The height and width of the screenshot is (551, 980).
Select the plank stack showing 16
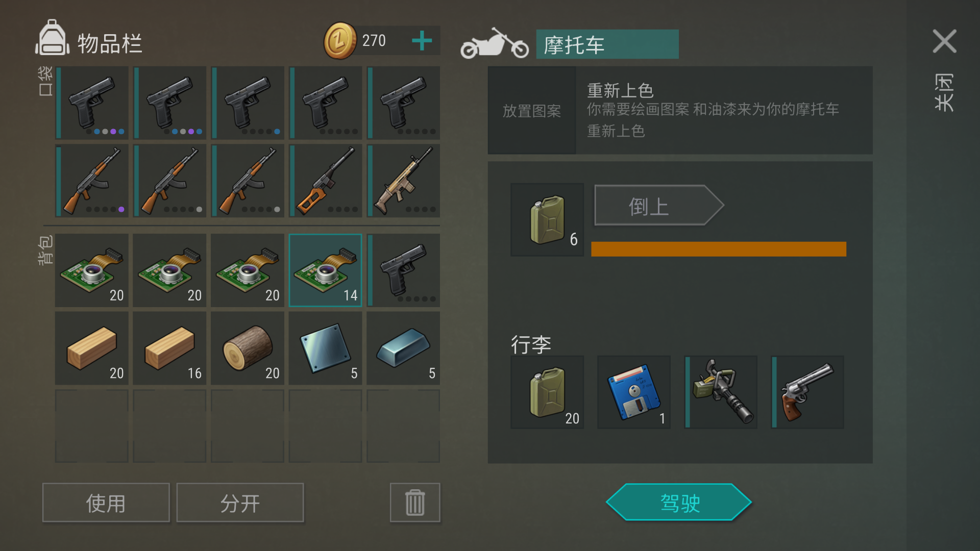click(169, 348)
